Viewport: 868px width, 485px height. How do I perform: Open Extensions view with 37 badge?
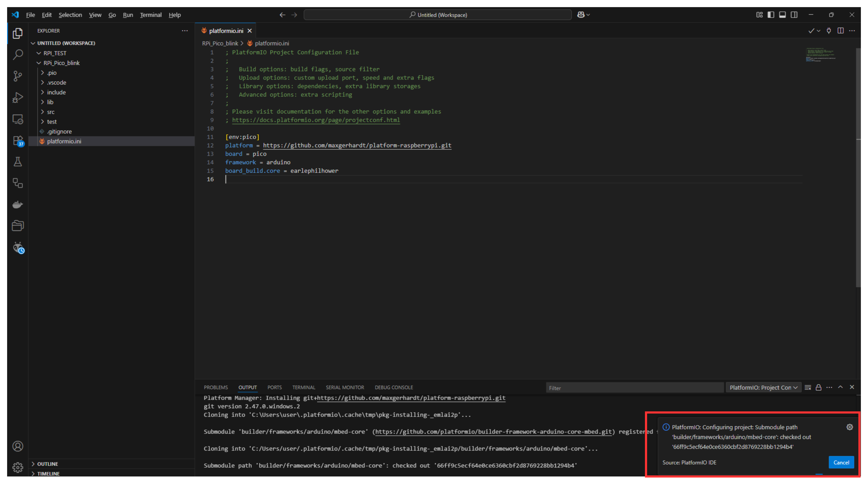click(x=18, y=140)
